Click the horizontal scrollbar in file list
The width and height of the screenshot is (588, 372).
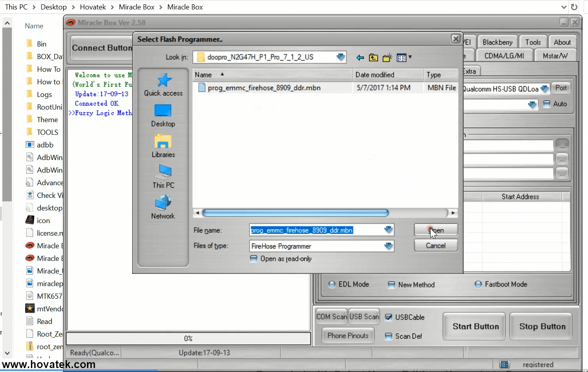point(295,213)
